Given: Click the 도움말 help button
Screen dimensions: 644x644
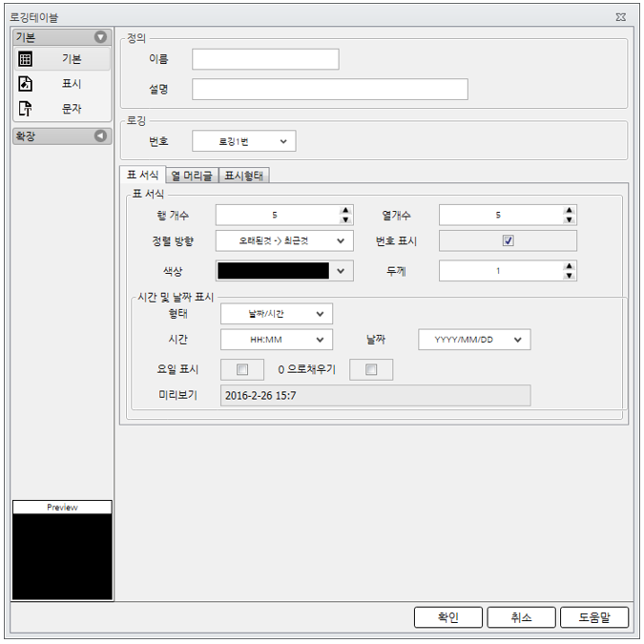Looking at the screenshot, I should pos(594,617).
